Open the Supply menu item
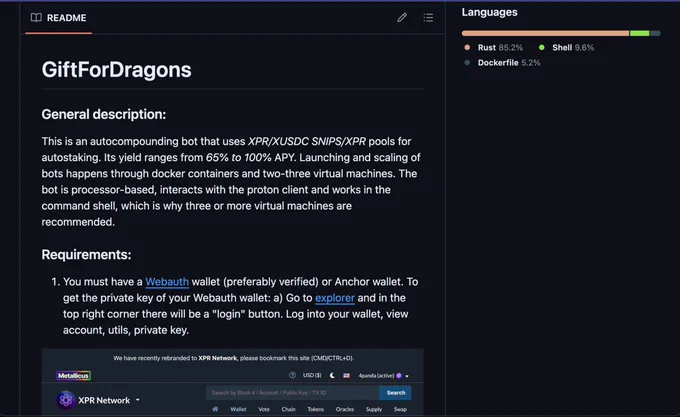Viewport: 680px width, 417px height. tap(374, 409)
